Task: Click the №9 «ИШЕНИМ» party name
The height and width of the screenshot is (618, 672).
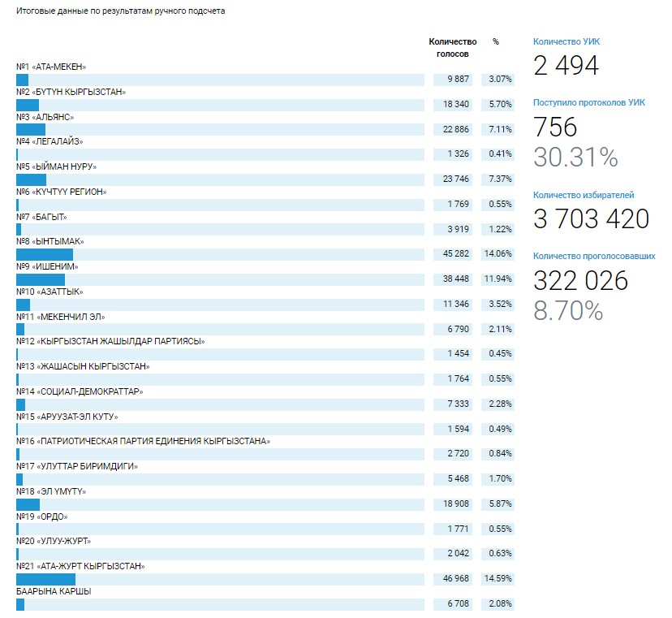Action: [x=47, y=266]
